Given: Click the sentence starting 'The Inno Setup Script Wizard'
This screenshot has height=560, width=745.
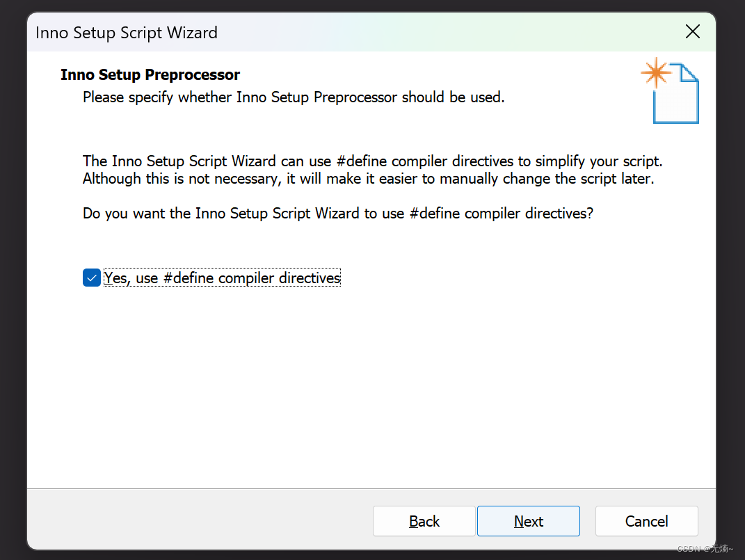Looking at the screenshot, I should click(x=372, y=161).
